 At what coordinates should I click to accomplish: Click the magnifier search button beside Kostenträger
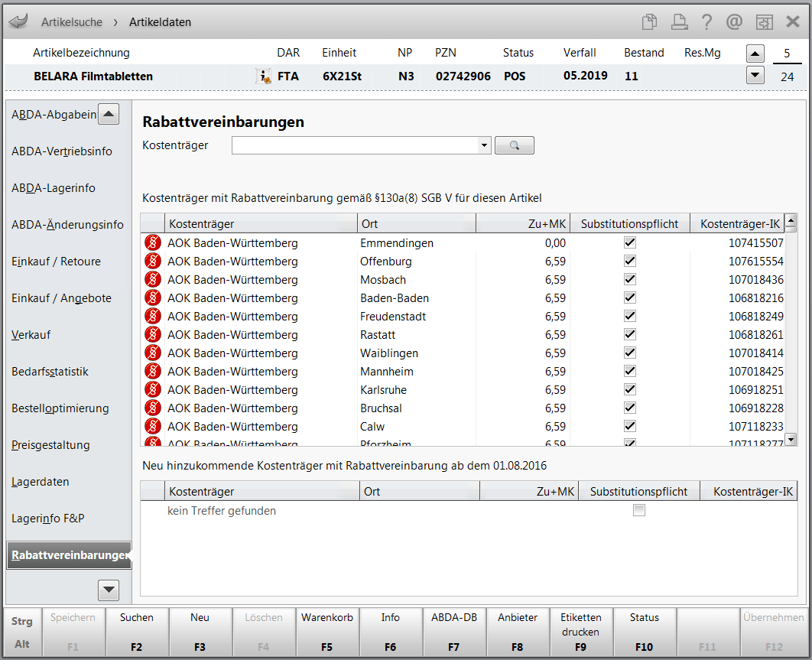515,145
